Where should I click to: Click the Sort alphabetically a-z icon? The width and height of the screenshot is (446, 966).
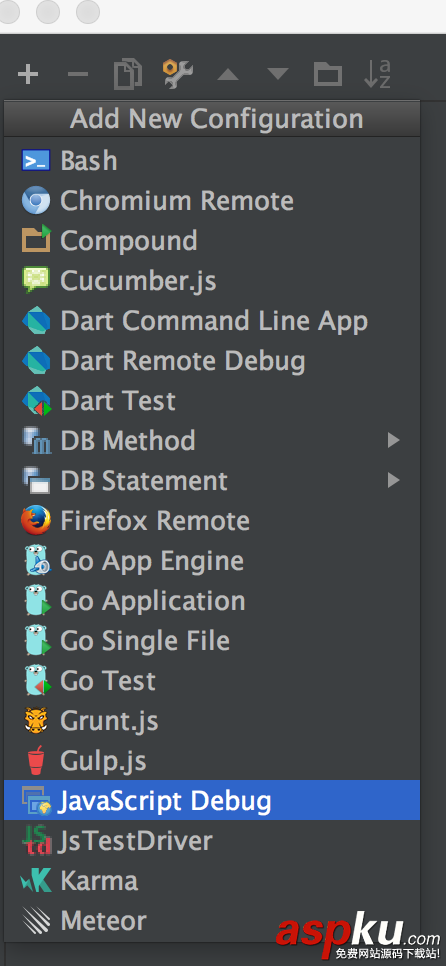[377, 74]
